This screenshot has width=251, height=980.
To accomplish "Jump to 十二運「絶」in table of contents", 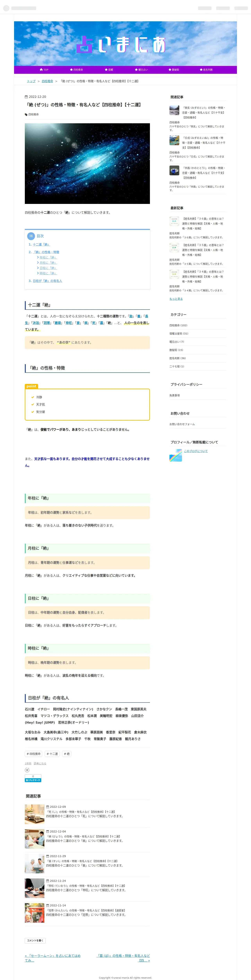I will click(x=41, y=245).
